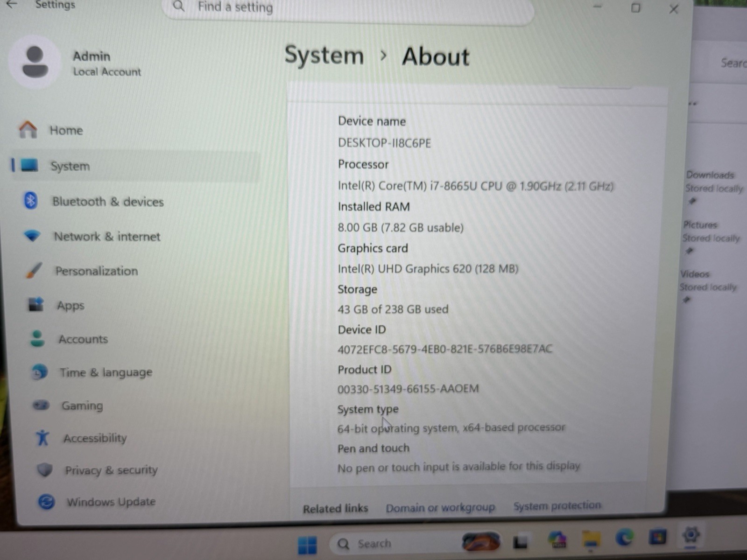
Task: Select Product ID 00330-51349-66155-AAOEM
Action: (408, 389)
